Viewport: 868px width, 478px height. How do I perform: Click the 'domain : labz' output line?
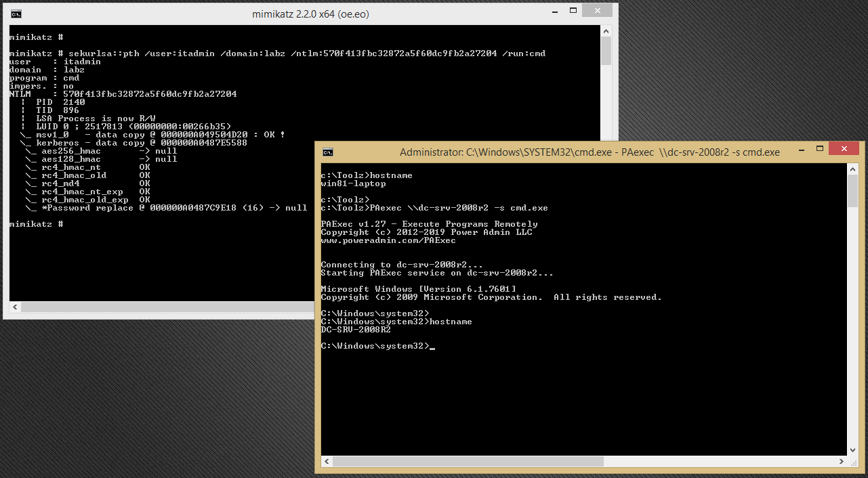(47, 70)
